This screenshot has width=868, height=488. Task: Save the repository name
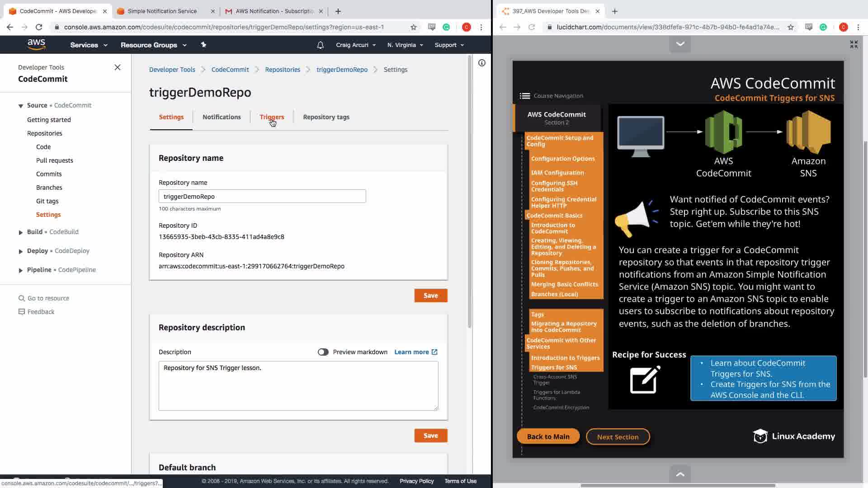tap(430, 296)
